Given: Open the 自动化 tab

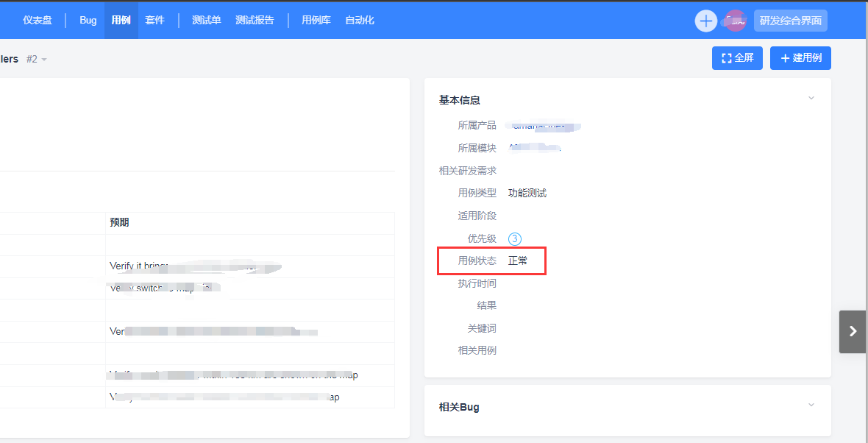Looking at the screenshot, I should 360,20.
